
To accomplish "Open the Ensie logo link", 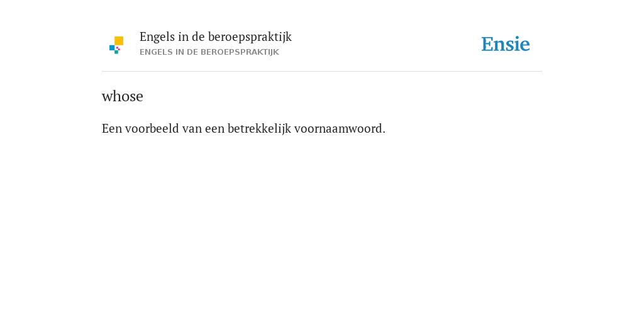I will point(506,44).
